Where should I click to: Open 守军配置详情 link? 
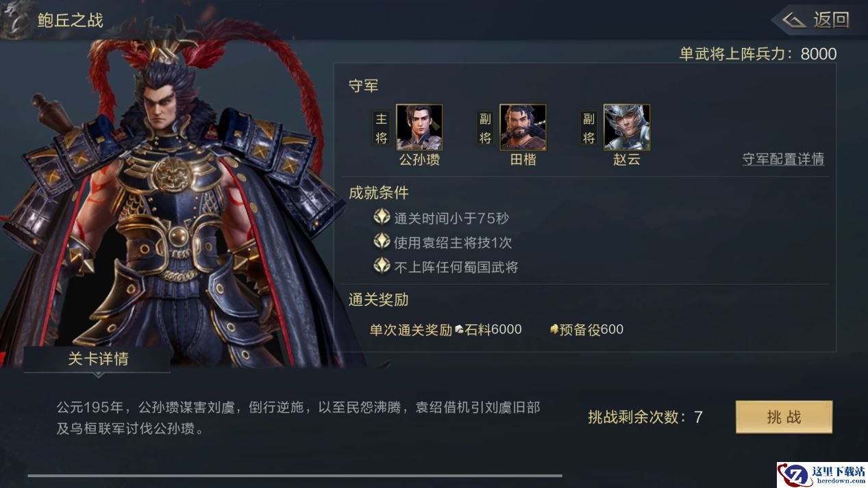coord(783,159)
